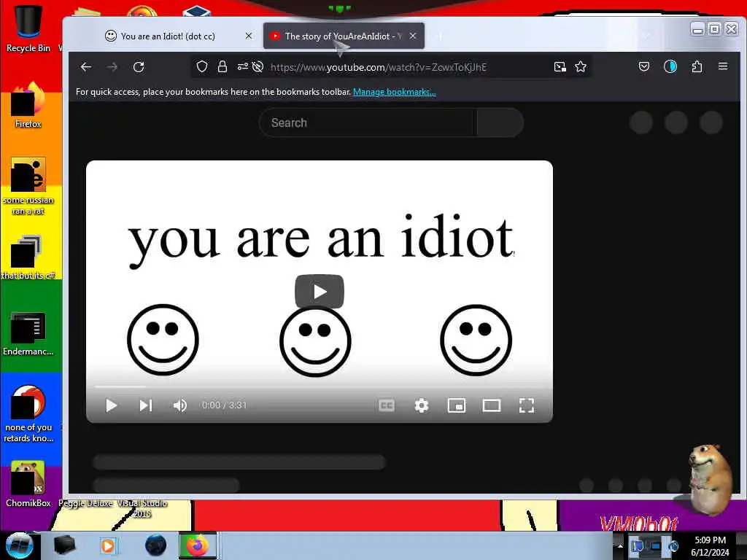Open Recycle Bin desktop icon
The width and height of the screenshot is (747, 560).
pos(28,28)
